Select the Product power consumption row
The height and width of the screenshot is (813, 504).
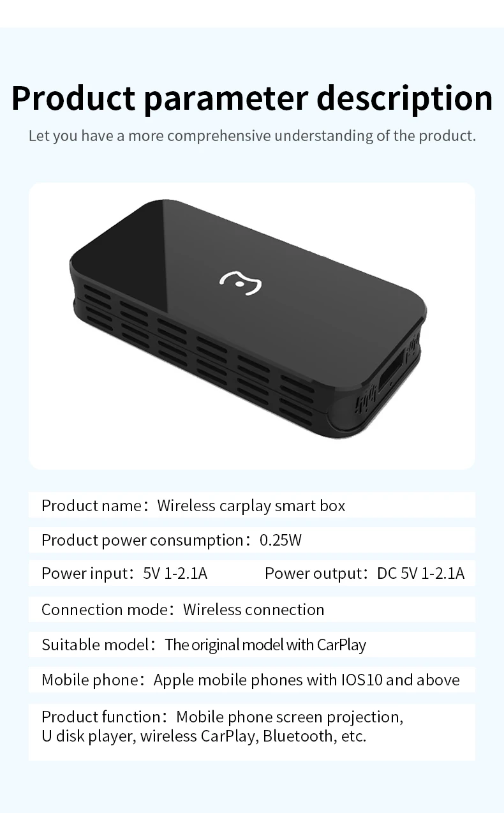tap(252, 540)
